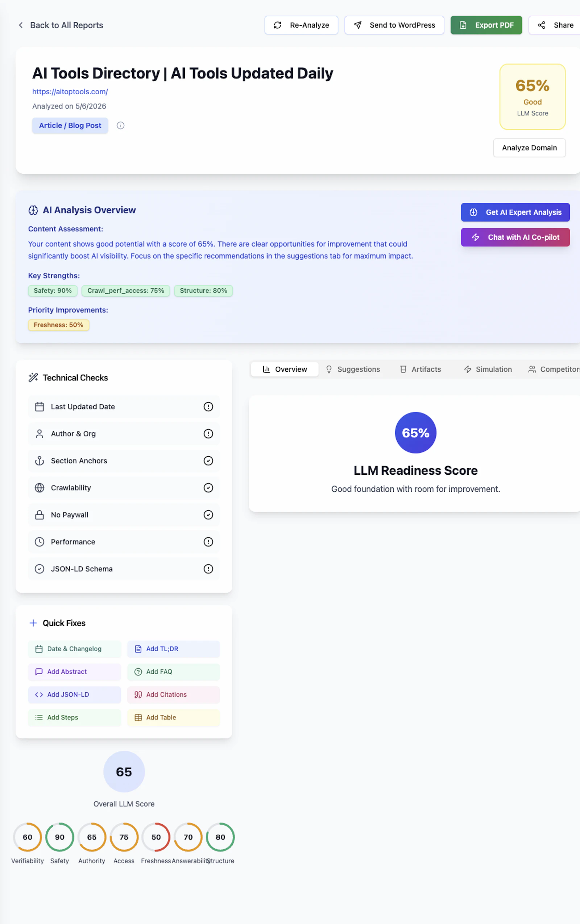580x924 pixels.
Task: Click the Get AI Expert Analysis button
Action: click(515, 212)
